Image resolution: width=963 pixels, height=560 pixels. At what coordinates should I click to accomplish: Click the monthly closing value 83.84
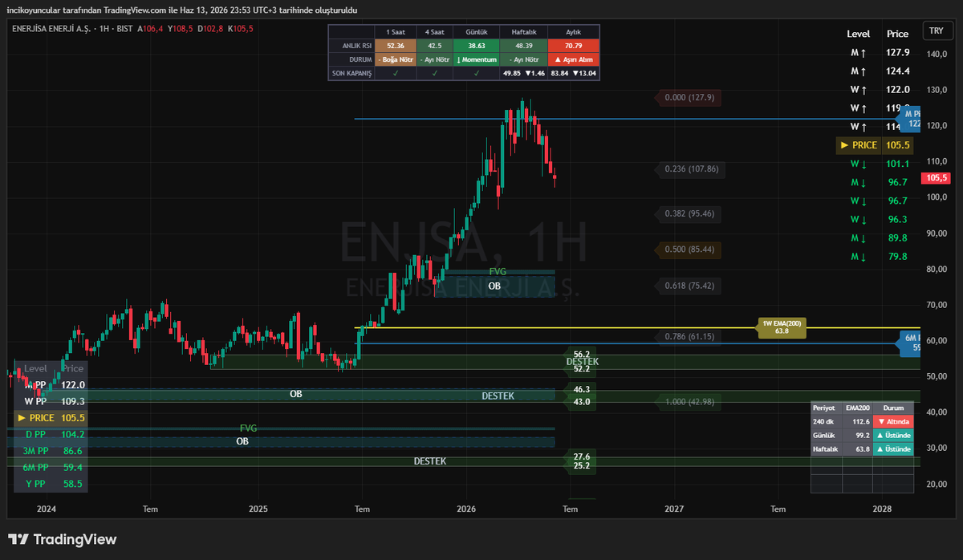559,73
